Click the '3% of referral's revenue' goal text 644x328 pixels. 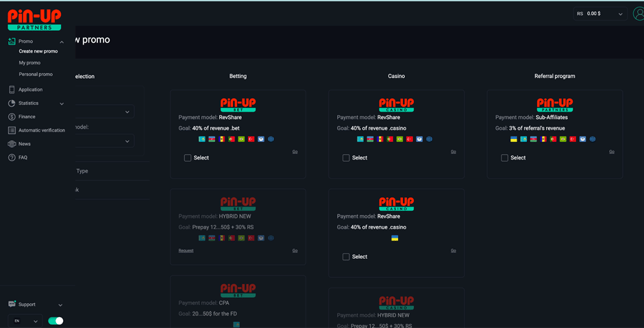[x=537, y=128]
